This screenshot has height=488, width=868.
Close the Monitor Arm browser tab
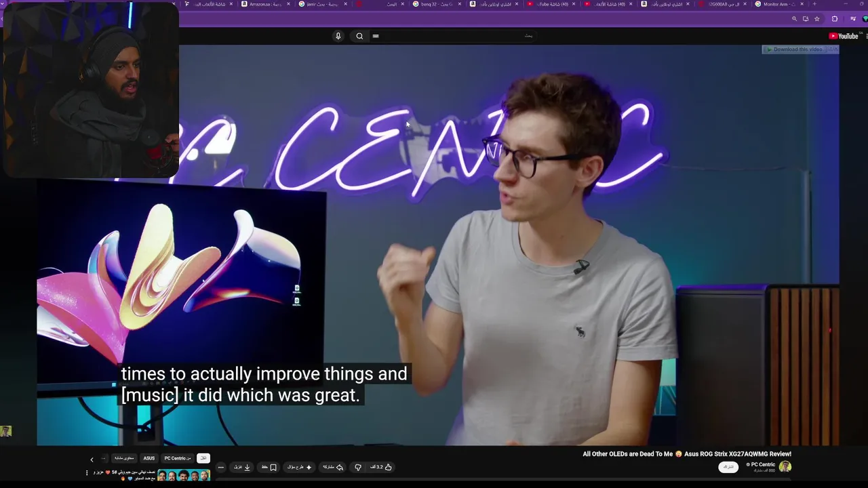pos(802,4)
